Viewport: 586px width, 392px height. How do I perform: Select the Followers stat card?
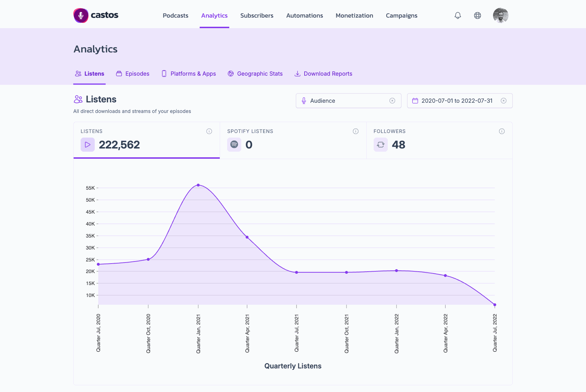point(440,140)
